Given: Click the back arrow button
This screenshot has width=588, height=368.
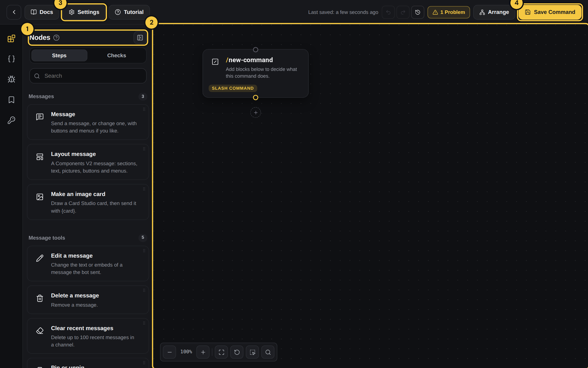Looking at the screenshot, I should pyautogui.click(x=14, y=12).
